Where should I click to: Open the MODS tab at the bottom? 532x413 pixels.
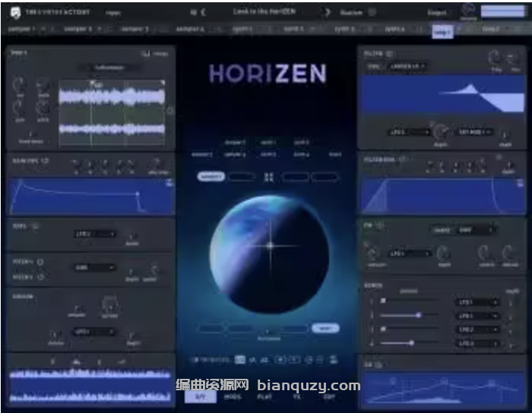tap(234, 396)
